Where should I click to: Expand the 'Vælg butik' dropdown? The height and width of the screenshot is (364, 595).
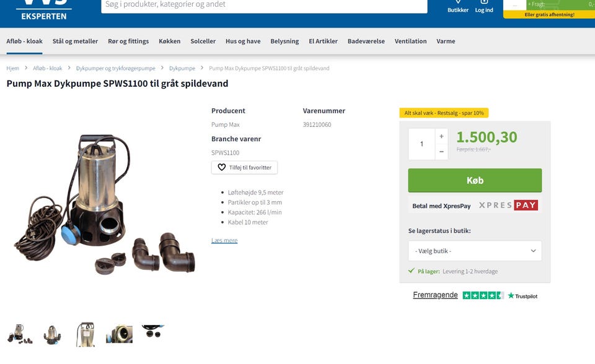475,251
